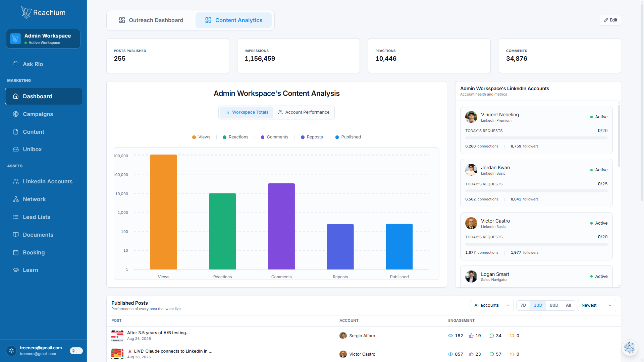This screenshot has width=644, height=362.
Task: Open Unibox inbox
Action: 43,149
